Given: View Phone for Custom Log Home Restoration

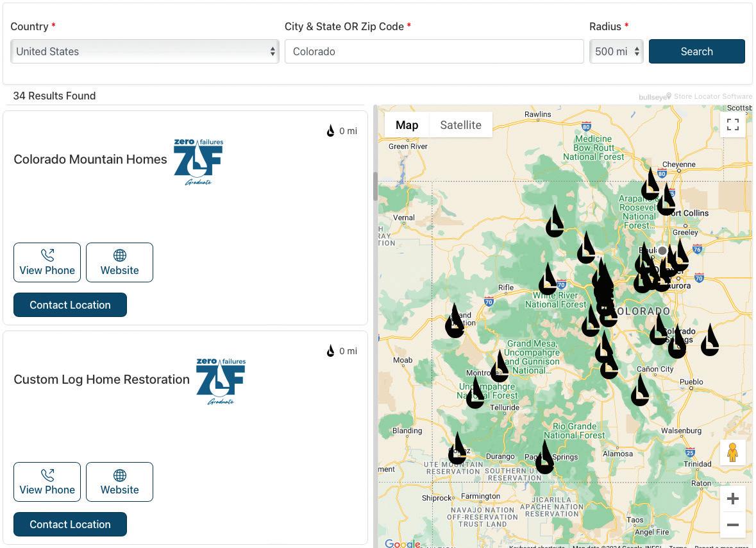Looking at the screenshot, I should [47, 482].
